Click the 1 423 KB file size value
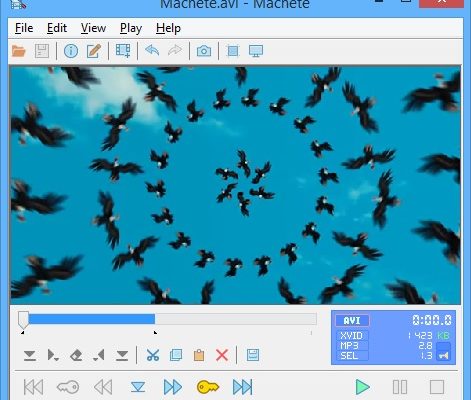The image size is (471, 400). pos(428,335)
